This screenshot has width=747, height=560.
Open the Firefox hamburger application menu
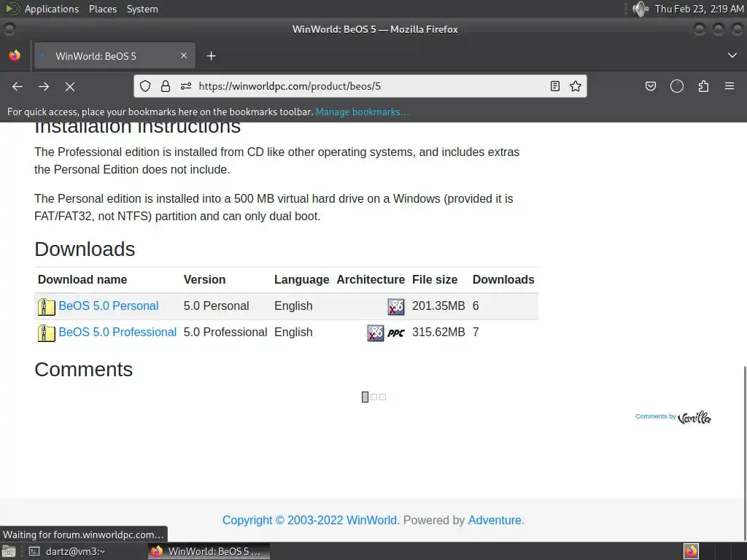(729, 86)
